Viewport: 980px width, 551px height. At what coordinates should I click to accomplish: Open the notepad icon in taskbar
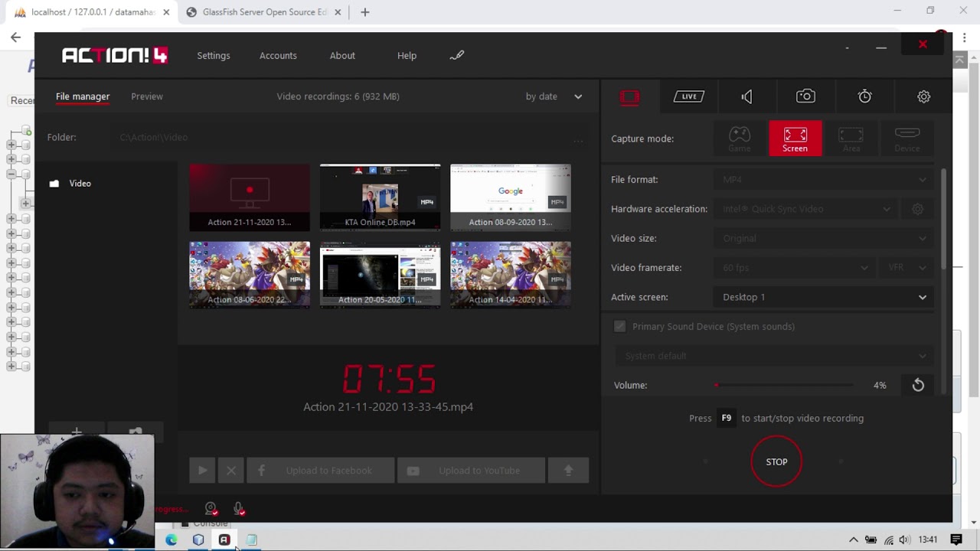coord(251,540)
